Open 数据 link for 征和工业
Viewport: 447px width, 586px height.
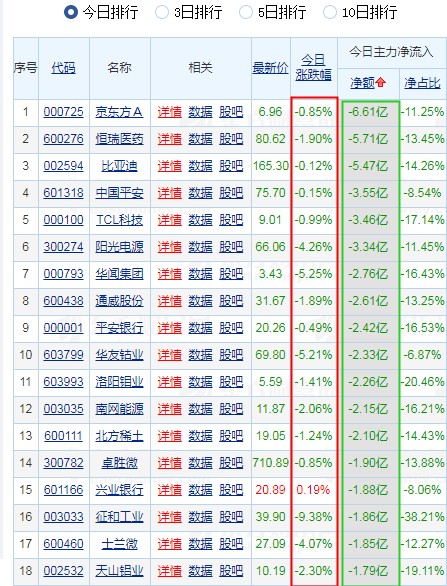tap(200, 517)
